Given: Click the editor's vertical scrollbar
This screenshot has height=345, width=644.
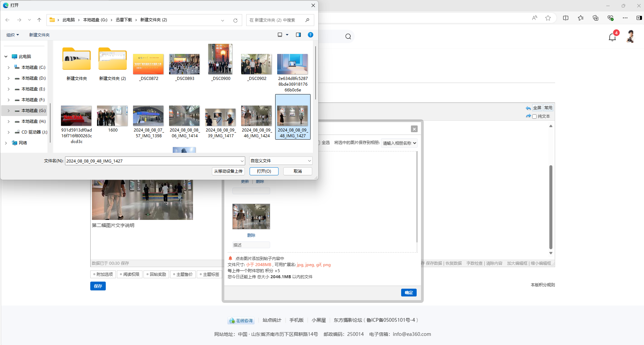Looking at the screenshot, I should (551, 206).
